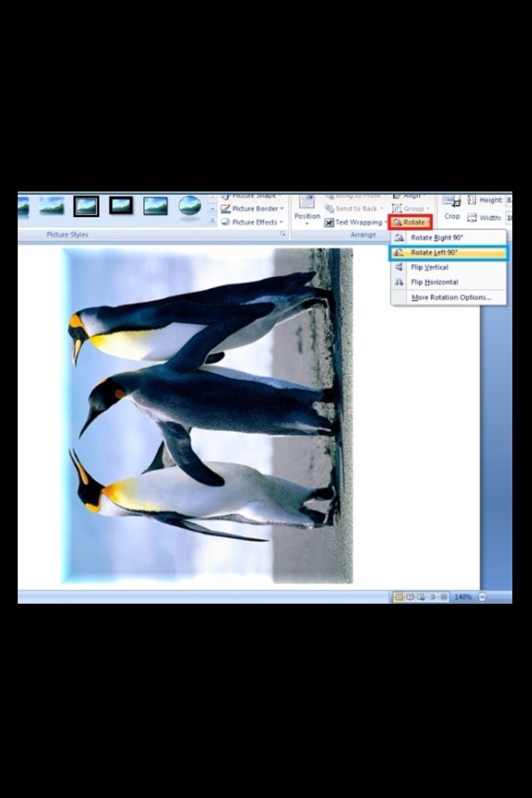The width and height of the screenshot is (532, 798).
Task: Select Rotate Left 90° menu item
Action: pyautogui.click(x=434, y=252)
